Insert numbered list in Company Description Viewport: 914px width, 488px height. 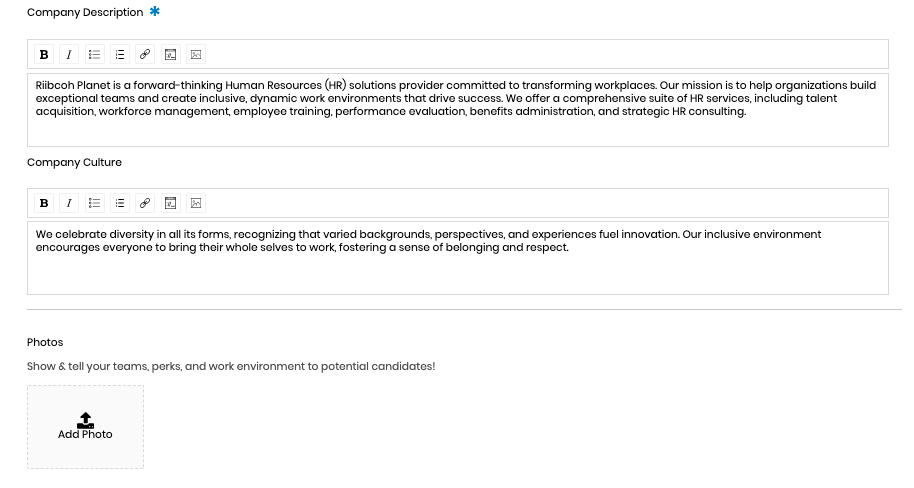click(x=119, y=54)
